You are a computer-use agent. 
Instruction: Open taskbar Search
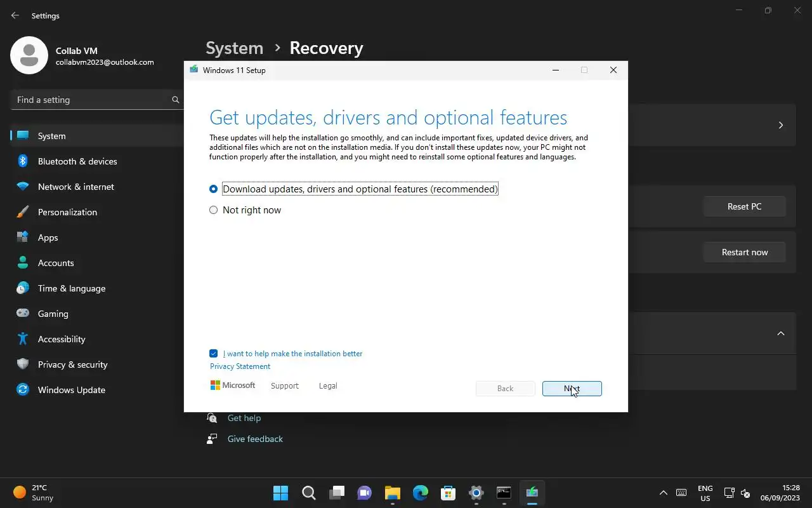(x=308, y=493)
